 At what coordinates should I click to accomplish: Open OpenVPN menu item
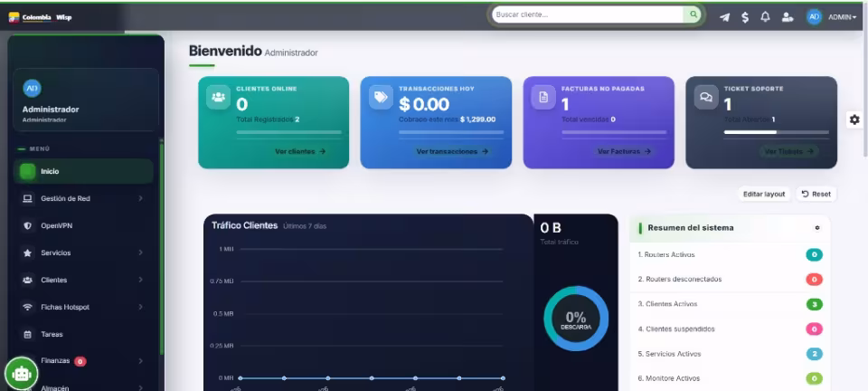pos(83,226)
